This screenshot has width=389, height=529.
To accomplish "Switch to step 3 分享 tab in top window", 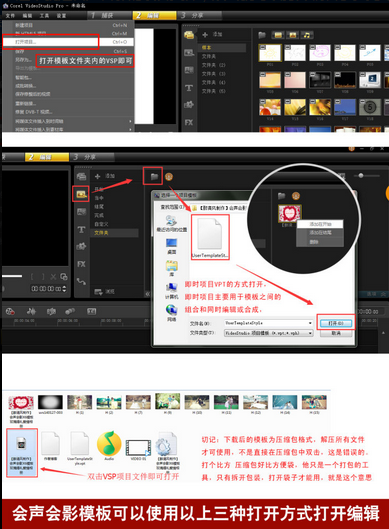I will point(199,16).
